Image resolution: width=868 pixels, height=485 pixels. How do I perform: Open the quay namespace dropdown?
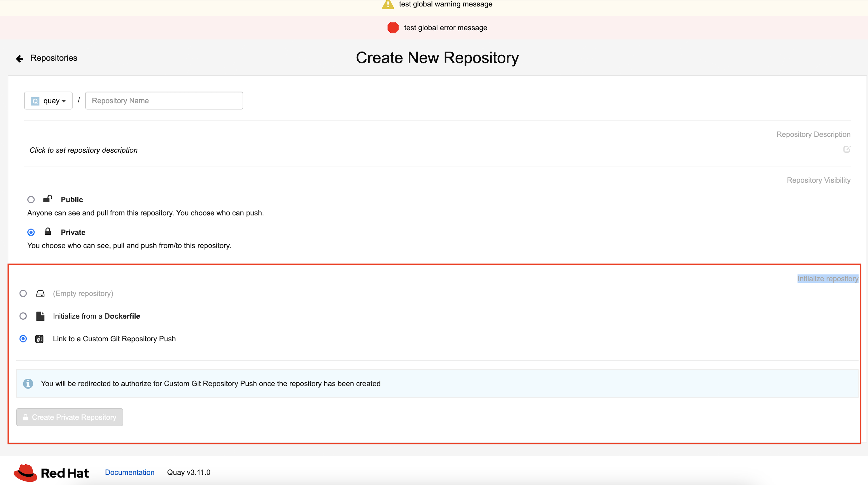[48, 101]
